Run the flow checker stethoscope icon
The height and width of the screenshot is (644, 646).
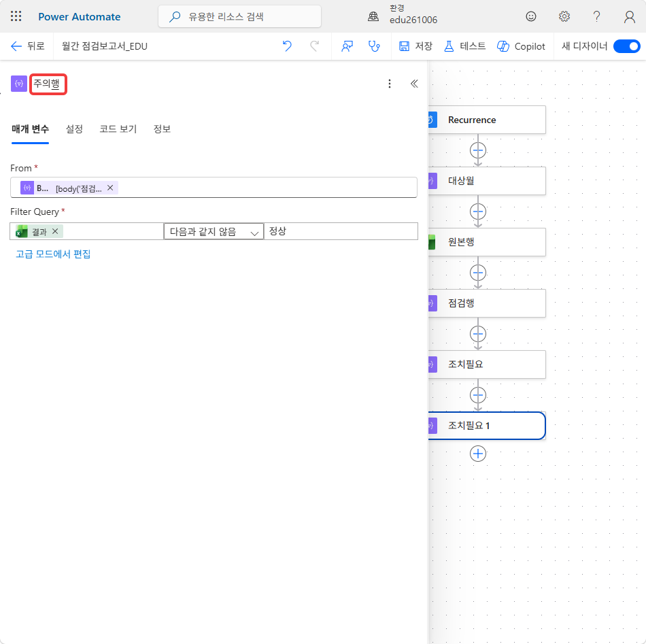tap(374, 46)
